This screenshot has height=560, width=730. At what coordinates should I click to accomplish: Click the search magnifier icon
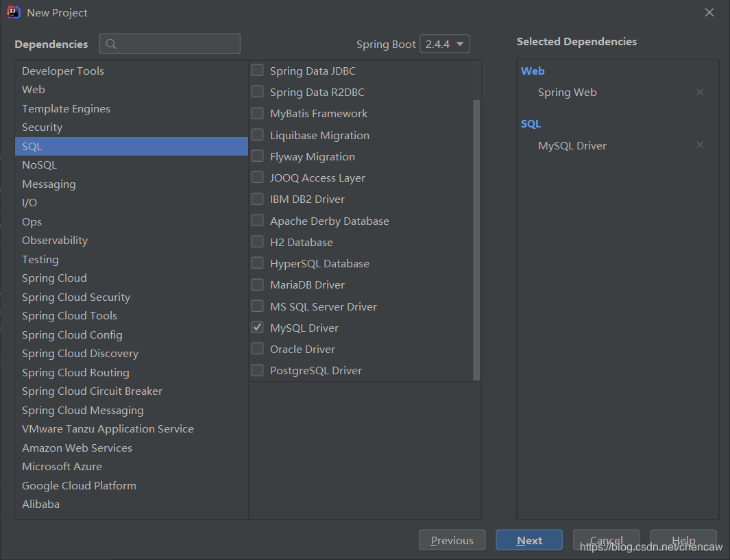[111, 44]
